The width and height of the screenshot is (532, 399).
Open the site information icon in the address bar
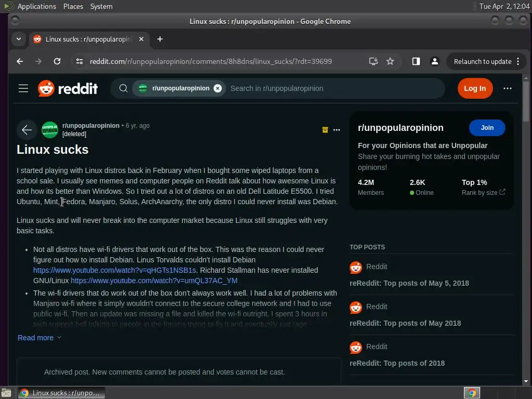click(x=79, y=61)
